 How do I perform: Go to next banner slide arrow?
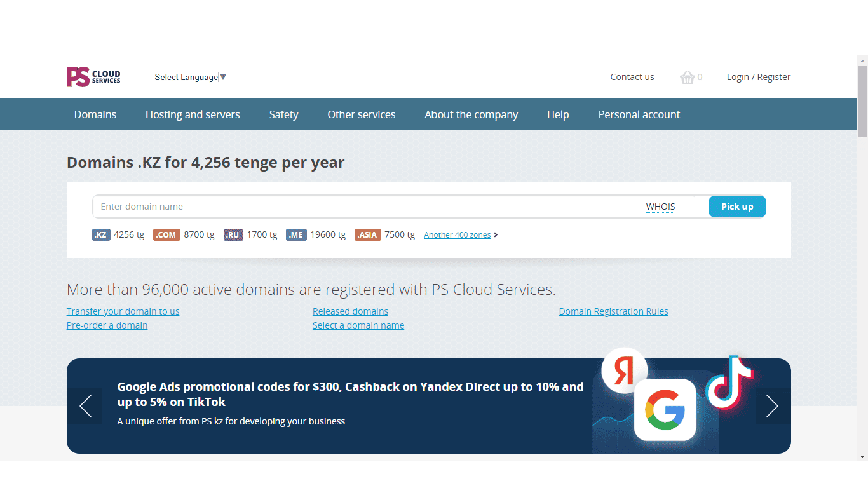(773, 406)
